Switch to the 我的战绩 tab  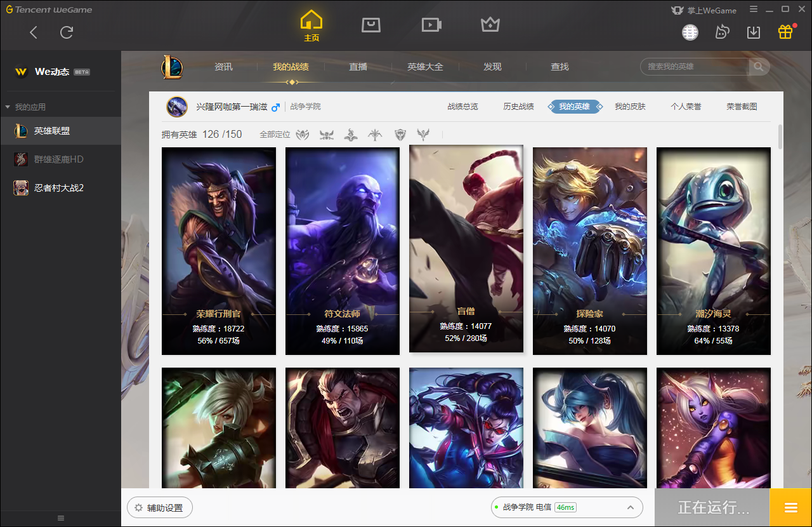click(x=291, y=67)
